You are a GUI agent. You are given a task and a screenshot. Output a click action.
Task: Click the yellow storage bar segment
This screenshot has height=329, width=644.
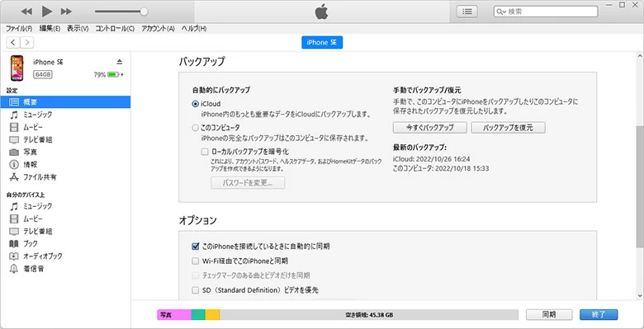(x=212, y=315)
